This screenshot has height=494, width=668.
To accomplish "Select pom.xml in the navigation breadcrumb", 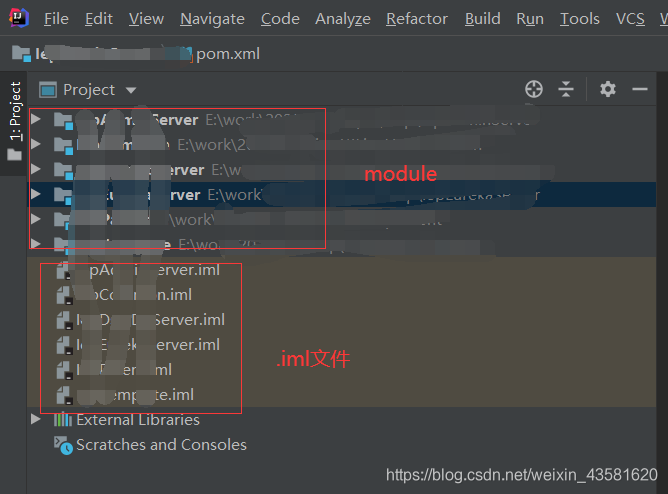I will click(227, 54).
